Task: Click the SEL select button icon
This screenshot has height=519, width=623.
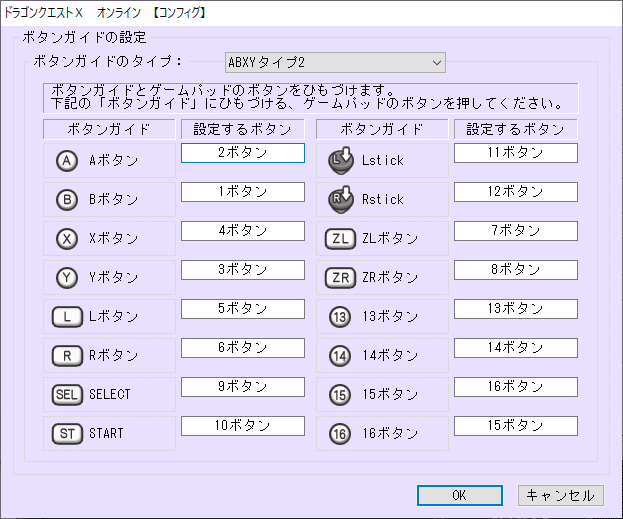Action: click(x=67, y=395)
